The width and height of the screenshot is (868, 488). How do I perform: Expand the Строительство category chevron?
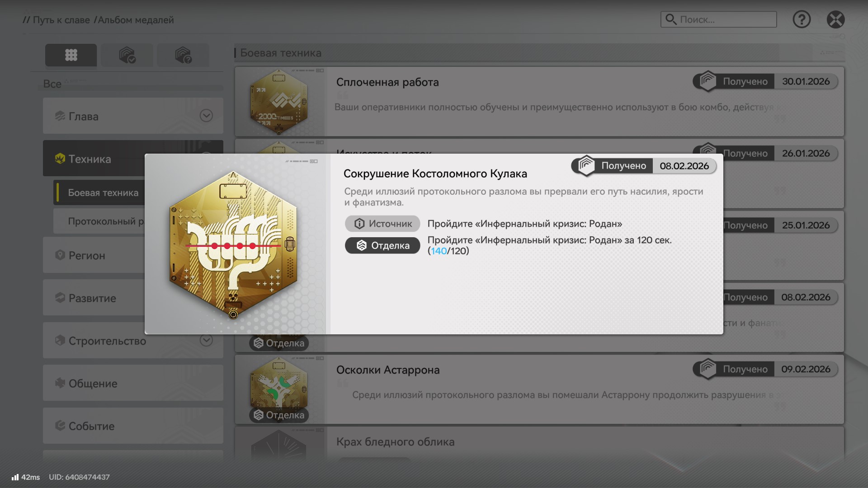pos(206,340)
